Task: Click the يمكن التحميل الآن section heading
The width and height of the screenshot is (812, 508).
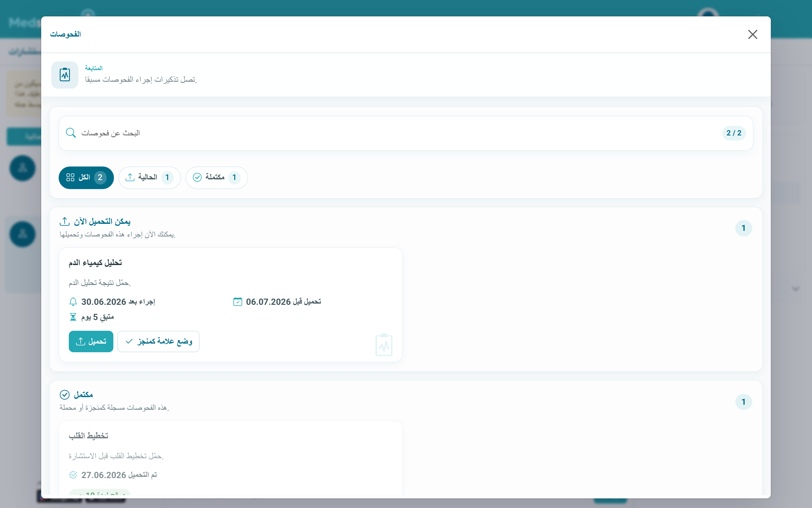Action: [102, 222]
